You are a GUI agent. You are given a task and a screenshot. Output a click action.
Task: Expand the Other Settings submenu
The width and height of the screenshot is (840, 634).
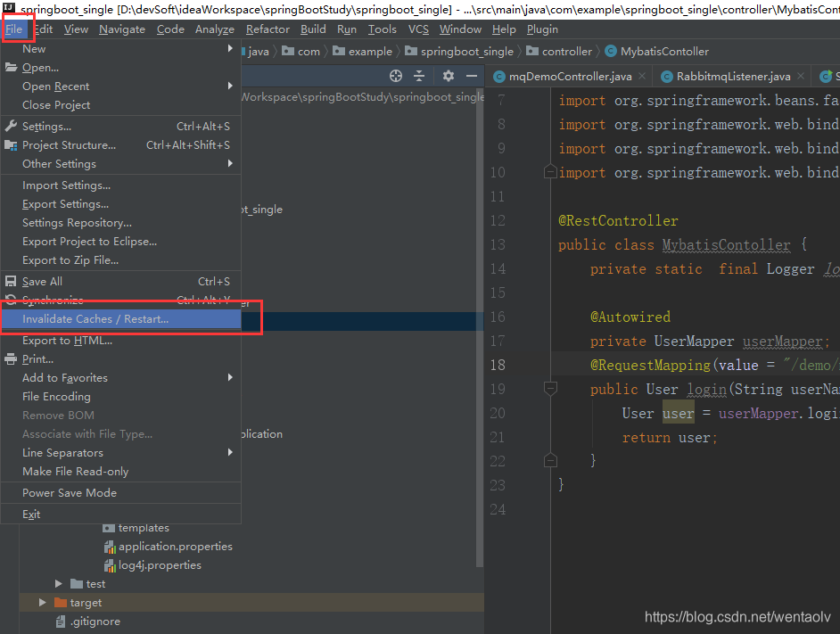click(230, 163)
